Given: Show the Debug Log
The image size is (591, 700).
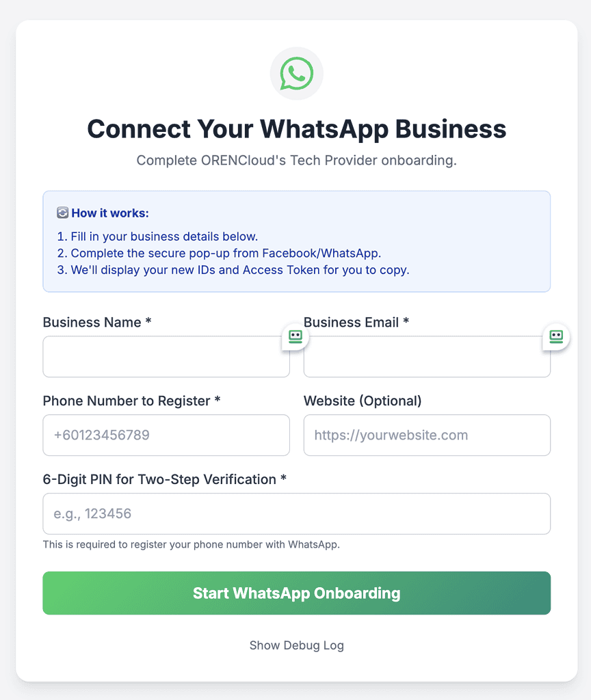Looking at the screenshot, I should [x=297, y=645].
